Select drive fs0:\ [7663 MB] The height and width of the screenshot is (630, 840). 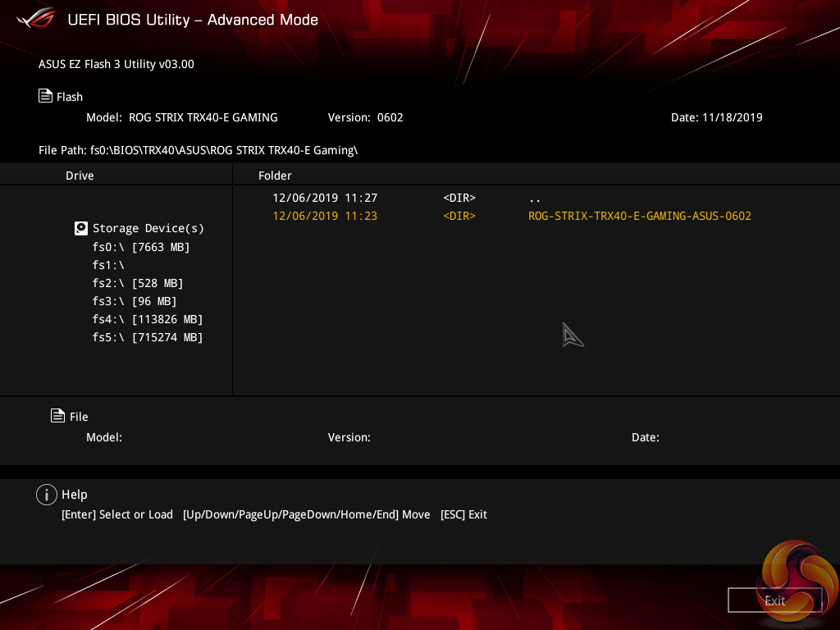[x=141, y=247]
